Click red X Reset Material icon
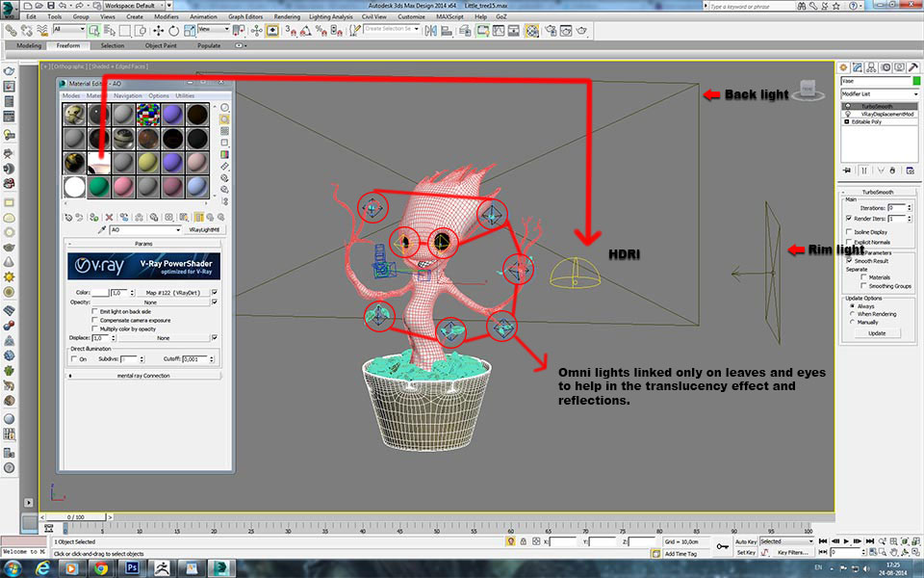 point(109,217)
